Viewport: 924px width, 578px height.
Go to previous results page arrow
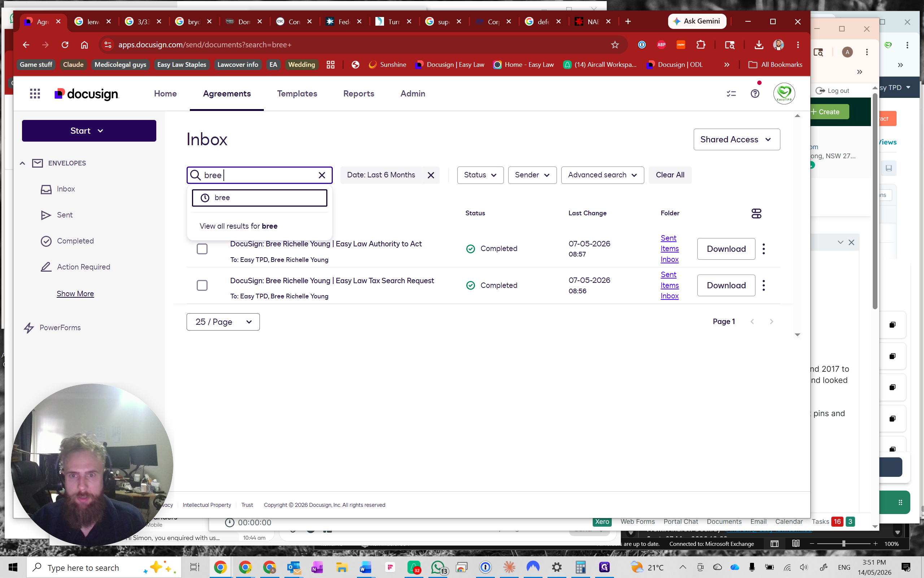pyautogui.click(x=752, y=322)
